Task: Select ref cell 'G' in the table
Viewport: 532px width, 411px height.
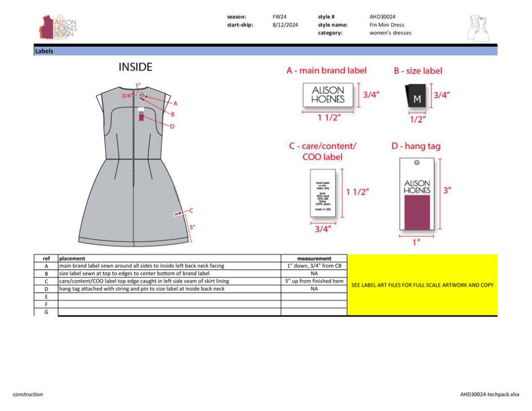Action: (x=46, y=312)
